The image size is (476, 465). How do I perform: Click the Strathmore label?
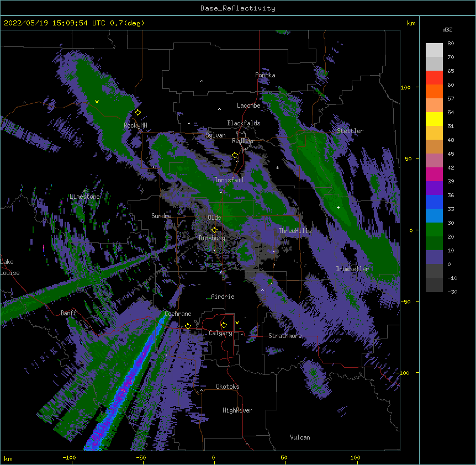coord(285,336)
